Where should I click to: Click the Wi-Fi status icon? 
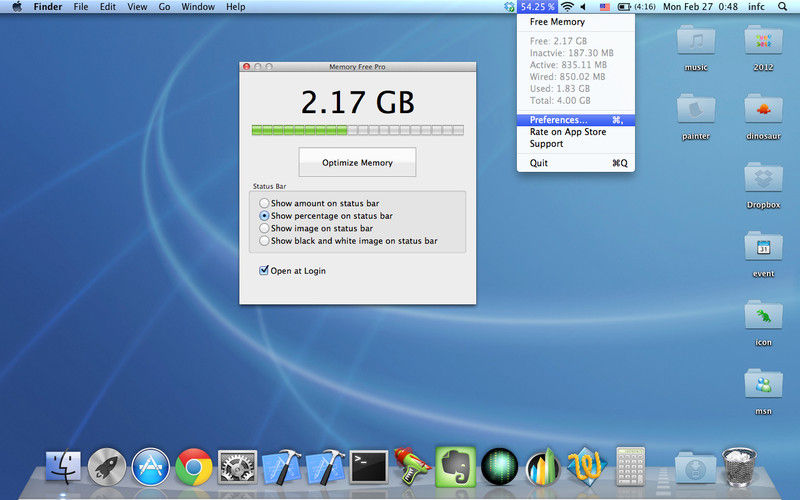(567, 7)
